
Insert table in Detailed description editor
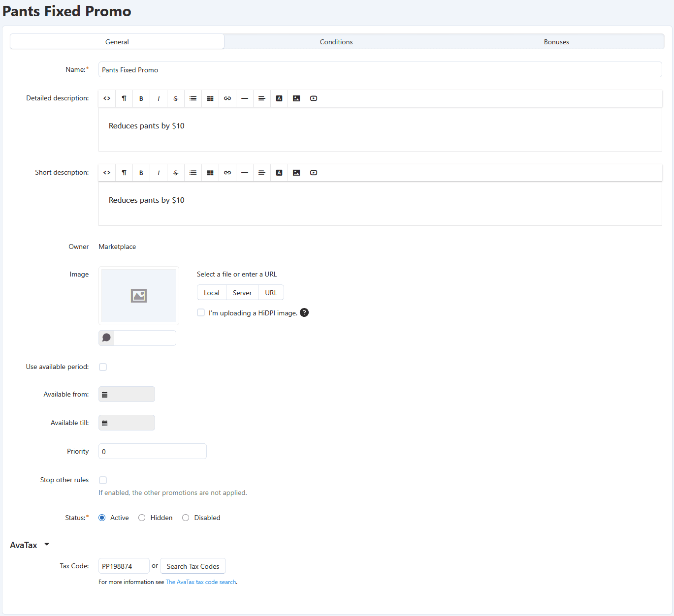click(x=210, y=98)
